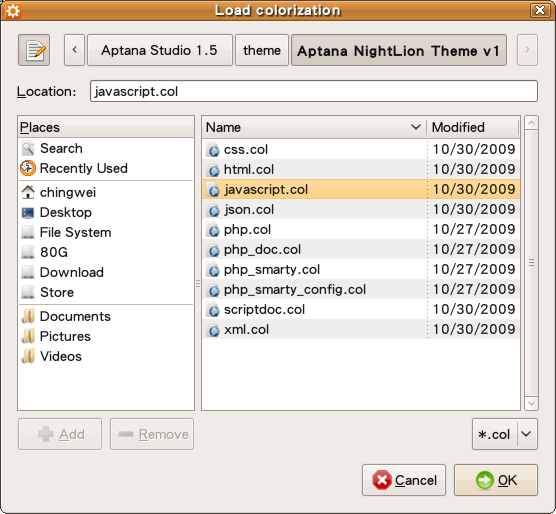
Task: Go to the theme path folder
Action: click(x=262, y=50)
